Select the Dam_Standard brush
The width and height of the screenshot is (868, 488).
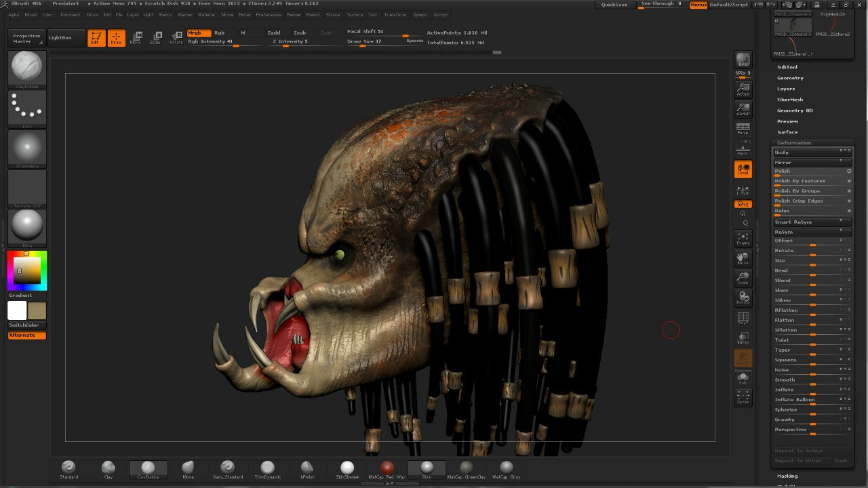[227, 470]
